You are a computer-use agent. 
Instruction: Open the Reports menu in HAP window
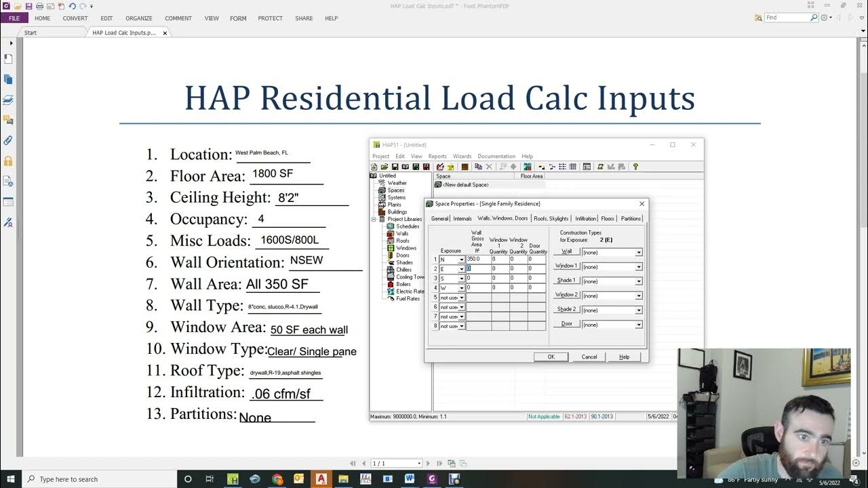[437, 156]
